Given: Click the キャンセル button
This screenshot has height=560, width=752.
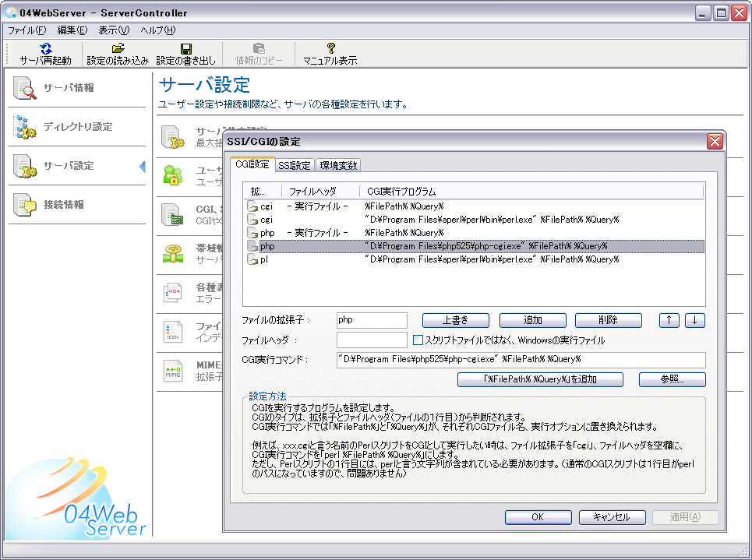Looking at the screenshot, I should [x=612, y=517].
